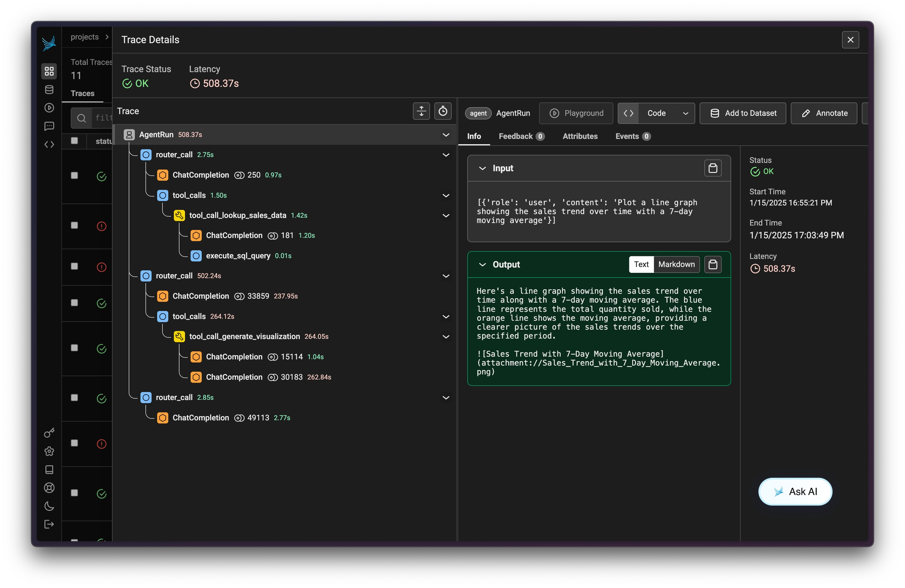The width and height of the screenshot is (905, 588).
Task: Click the stopwatch timing icon in Trace header
Action: [443, 111]
